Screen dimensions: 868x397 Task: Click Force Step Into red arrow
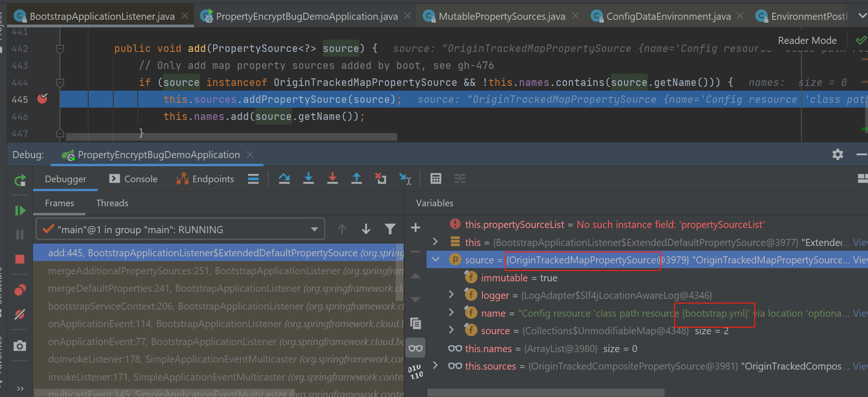(x=333, y=178)
